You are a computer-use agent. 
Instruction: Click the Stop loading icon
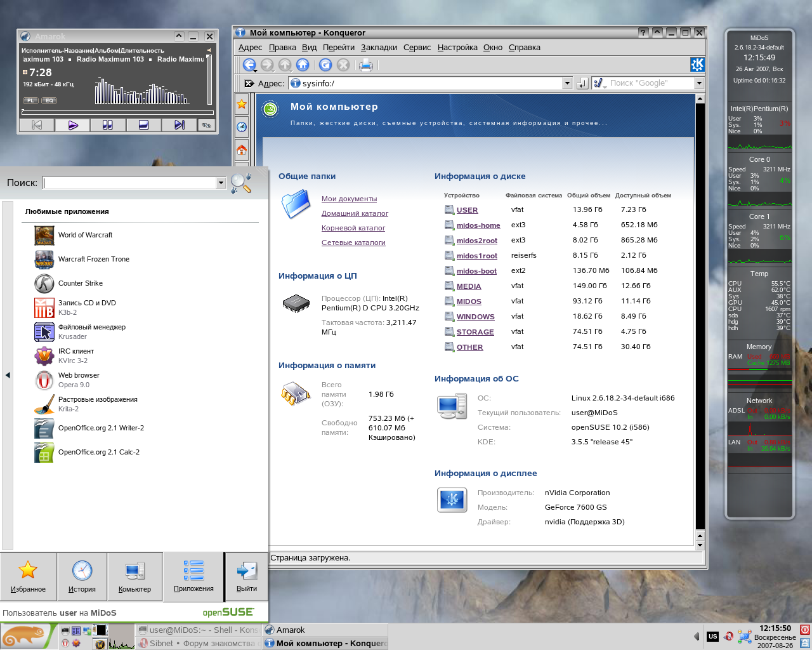click(x=343, y=65)
